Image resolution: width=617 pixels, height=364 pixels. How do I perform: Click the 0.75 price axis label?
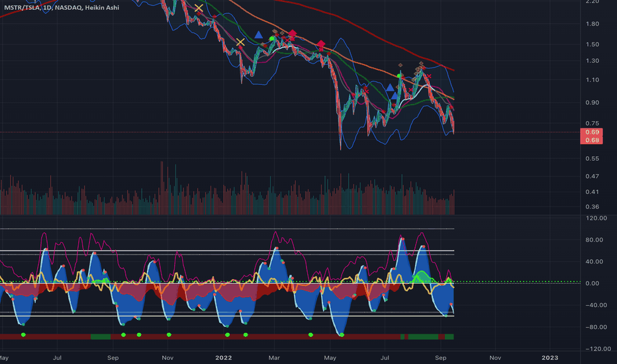(593, 124)
